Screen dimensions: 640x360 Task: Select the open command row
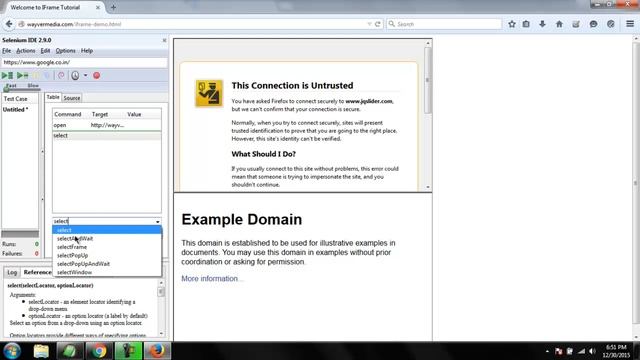tap(107, 125)
